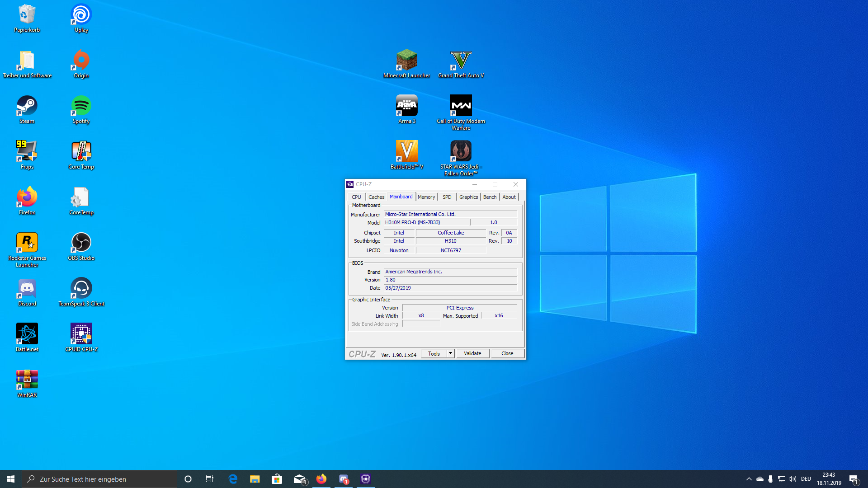Show hidden system tray icons
Image resolution: width=868 pixels, height=488 pixels.
(x=749, y=479)
